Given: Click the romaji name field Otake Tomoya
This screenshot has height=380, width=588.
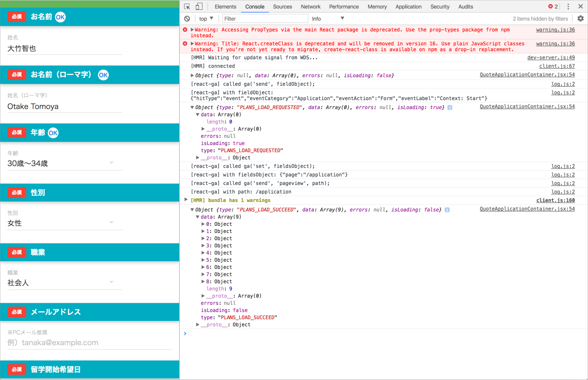Looking at the screenshot, I should tap(65, 107).
